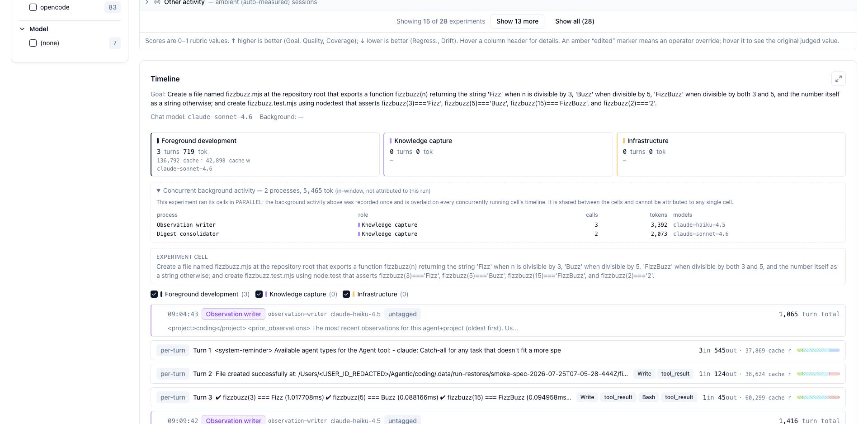This screenshot has width=868, height=424.
Task: Collapse the Model filter section
Action: coord(22,29)
